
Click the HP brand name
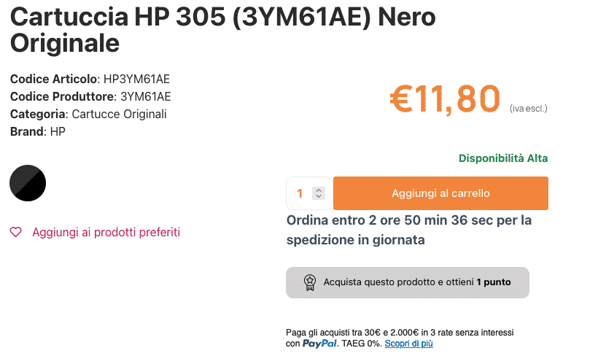coord(58,131)
